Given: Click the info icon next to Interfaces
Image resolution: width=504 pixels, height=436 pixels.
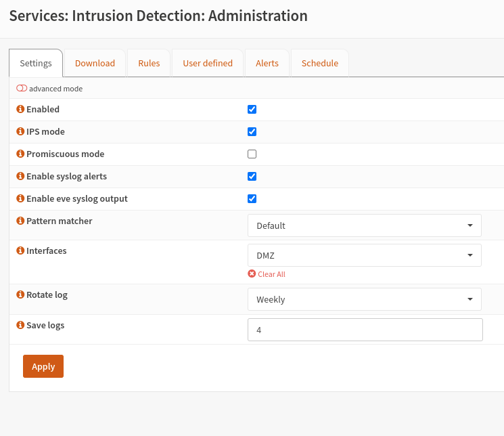Looking at the screenshot, I should 20,250.
